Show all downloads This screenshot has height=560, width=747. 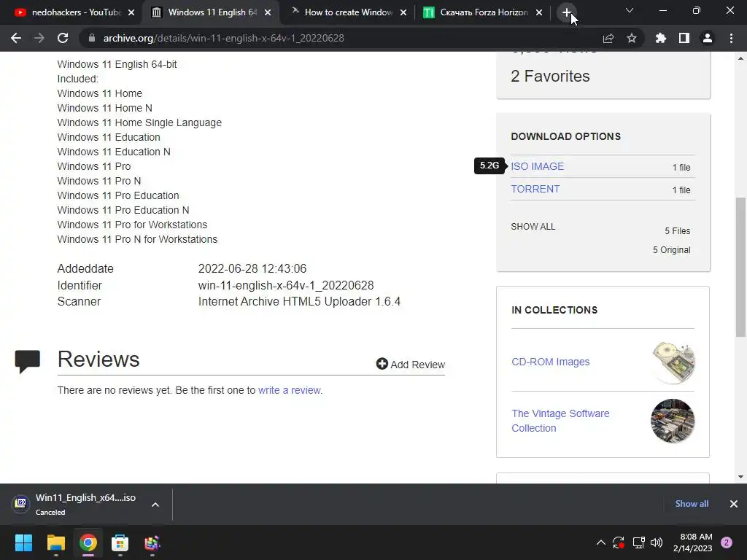tap(692, 504)
